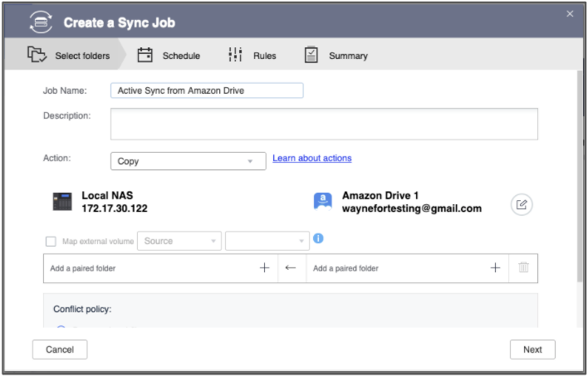Click the sync app logo in title bar
Viewport: 588px width, 377px height.
tap(42, 22)
